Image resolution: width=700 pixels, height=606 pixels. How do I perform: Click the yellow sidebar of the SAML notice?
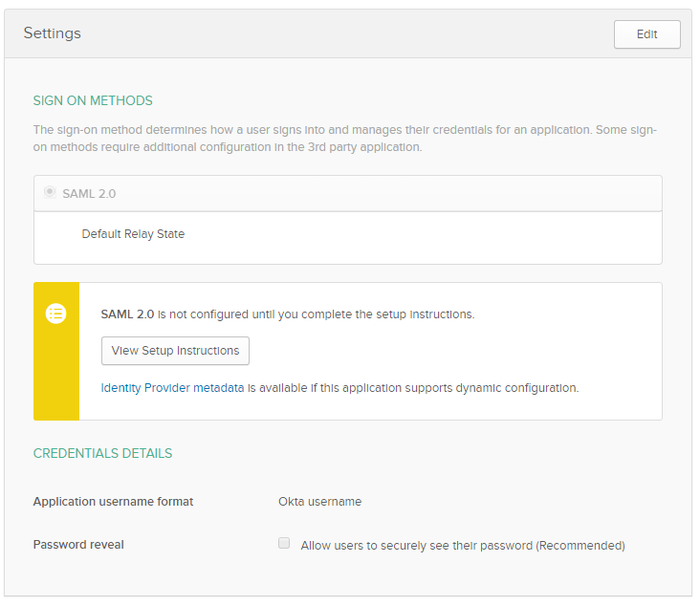[56, 351]
